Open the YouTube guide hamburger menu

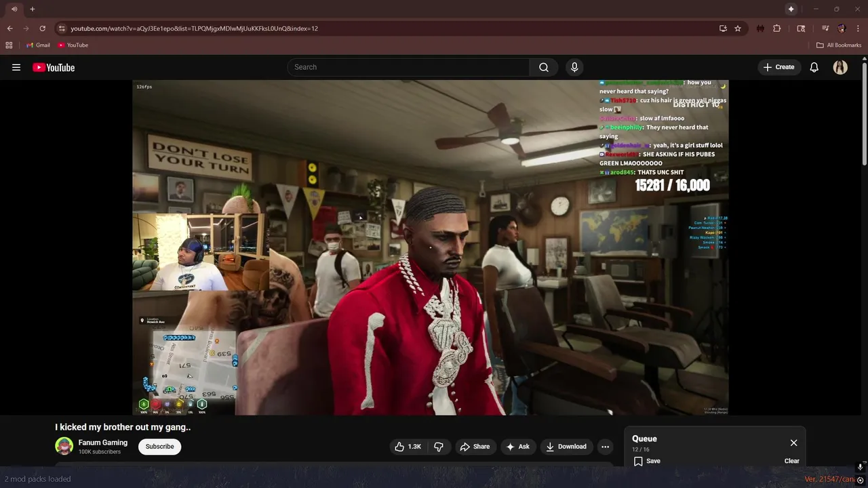point(16,67)
